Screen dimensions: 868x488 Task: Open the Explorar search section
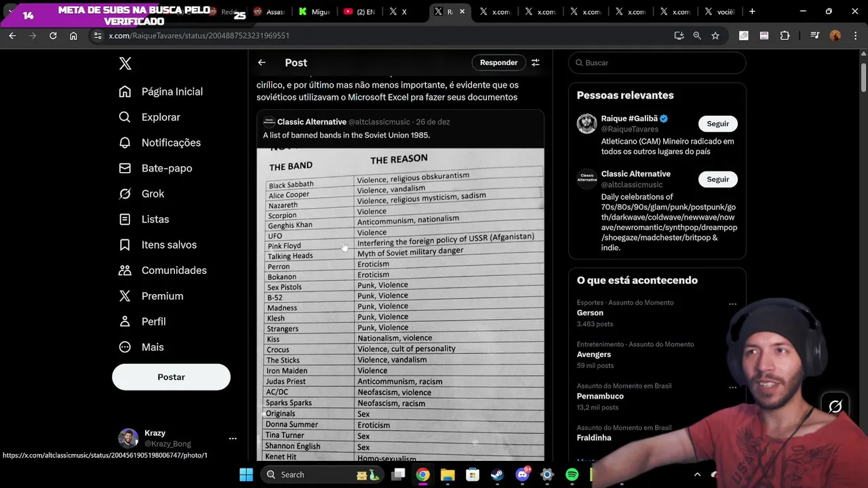pos(149,117)
